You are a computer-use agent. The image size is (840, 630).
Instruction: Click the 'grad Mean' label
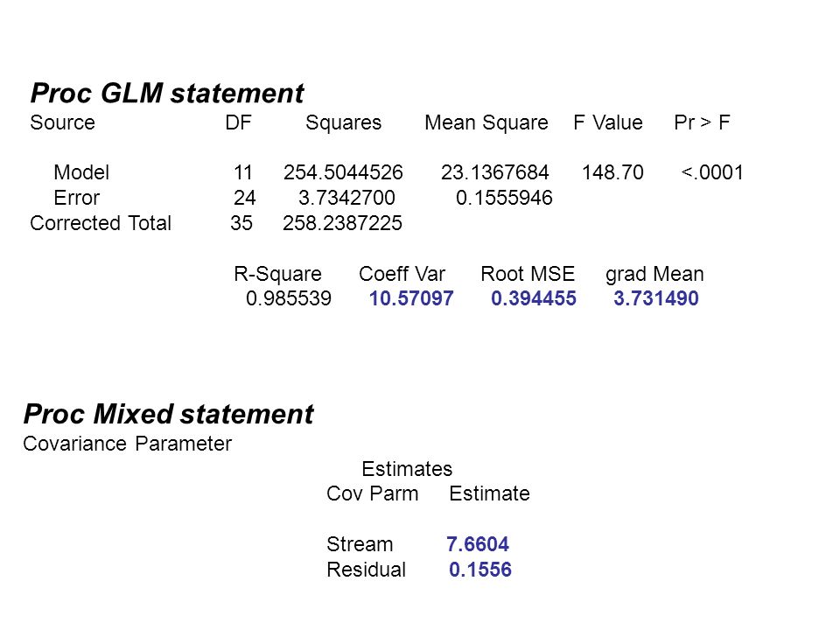pos(654,274)
